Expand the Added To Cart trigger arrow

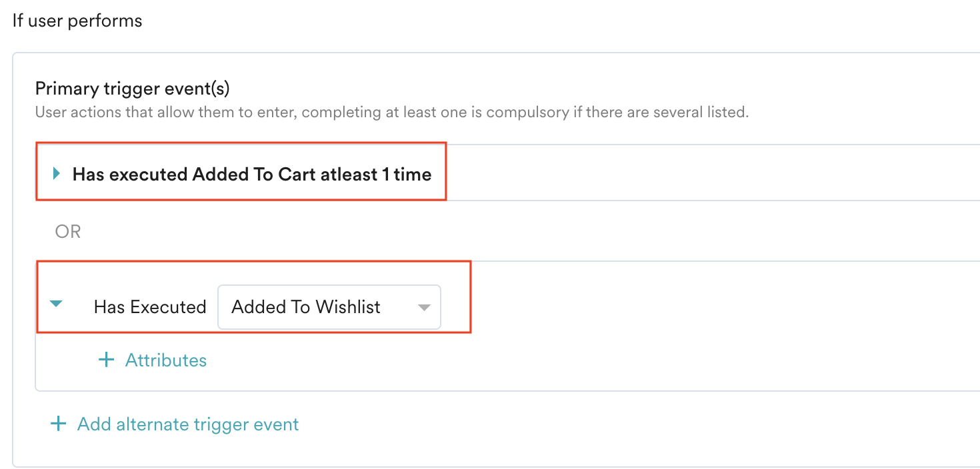coord(57,174)
